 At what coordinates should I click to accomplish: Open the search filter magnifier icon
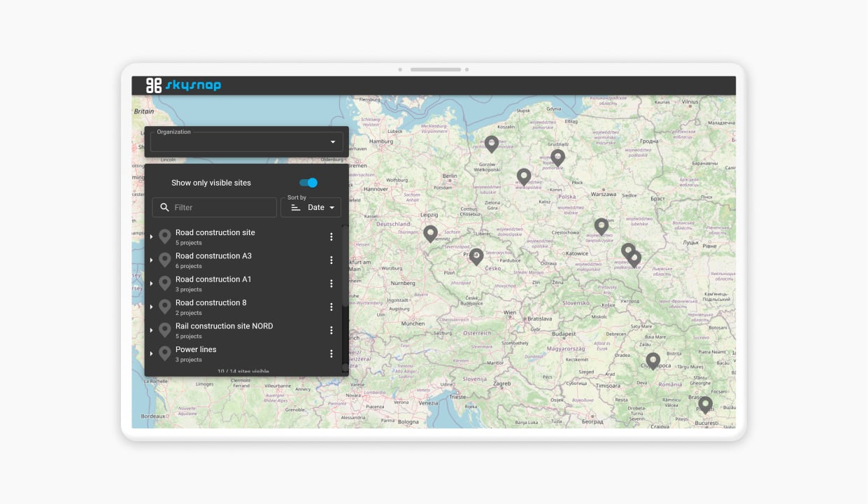coord(164,207)
